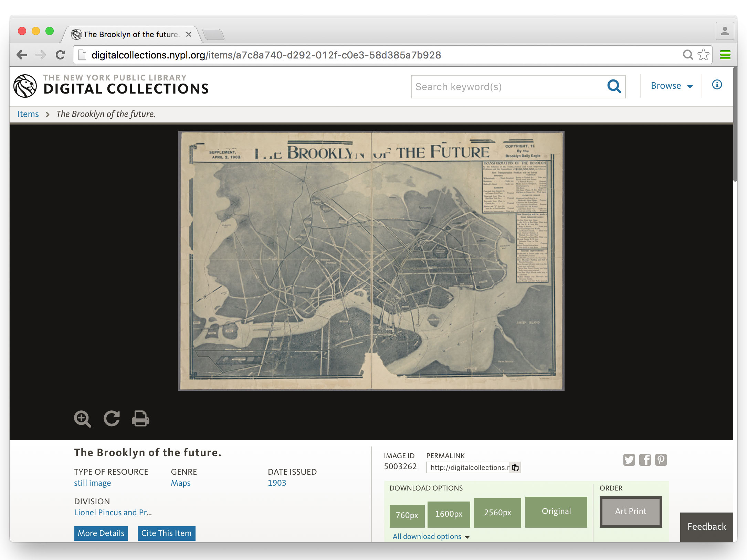Rotate the map image
This screenshot has width=747, height=560.
click(x=112, y=419)
